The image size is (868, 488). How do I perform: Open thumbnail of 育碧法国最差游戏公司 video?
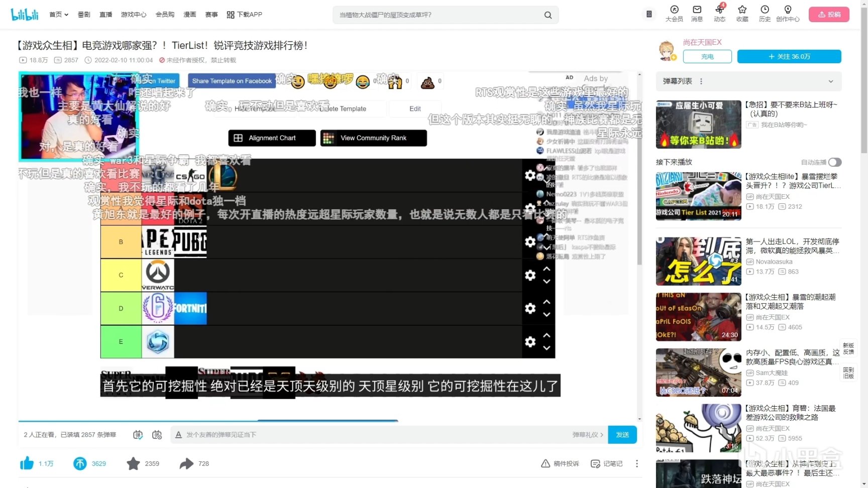tap(698, 428)
